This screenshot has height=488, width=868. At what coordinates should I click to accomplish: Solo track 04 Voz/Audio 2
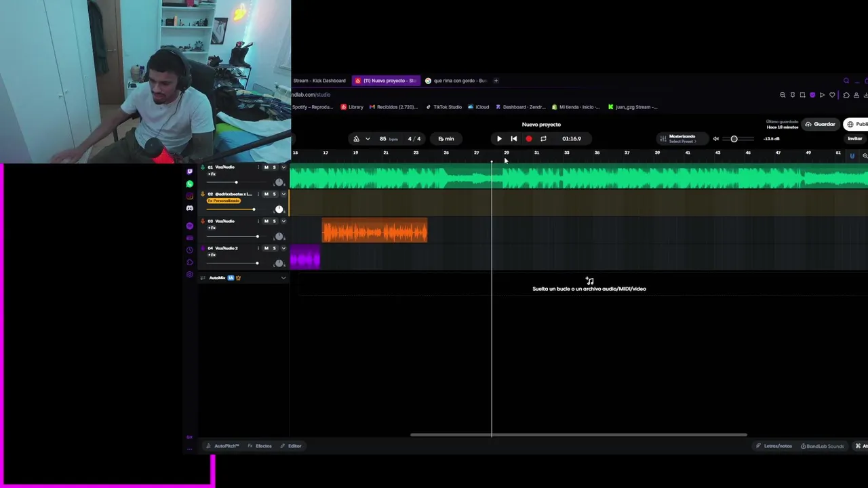point(274,249)
